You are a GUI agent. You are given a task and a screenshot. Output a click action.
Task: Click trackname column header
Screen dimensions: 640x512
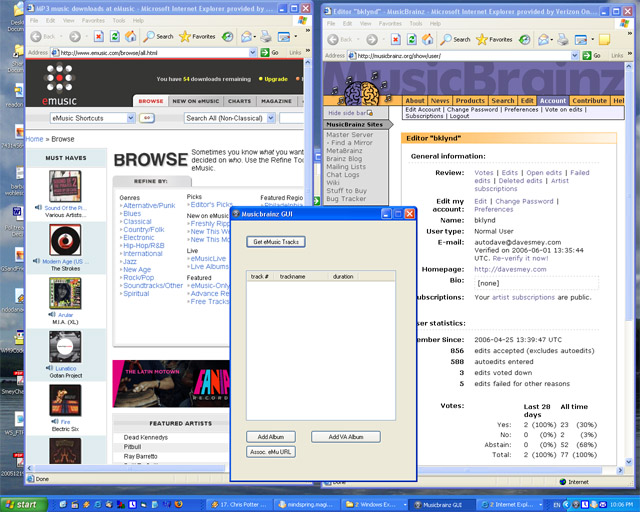[301, 276]
